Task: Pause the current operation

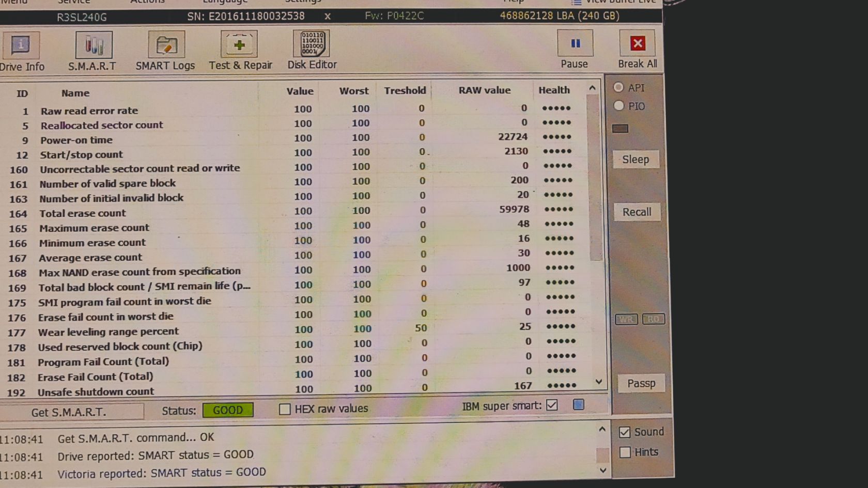Action: 575,50
